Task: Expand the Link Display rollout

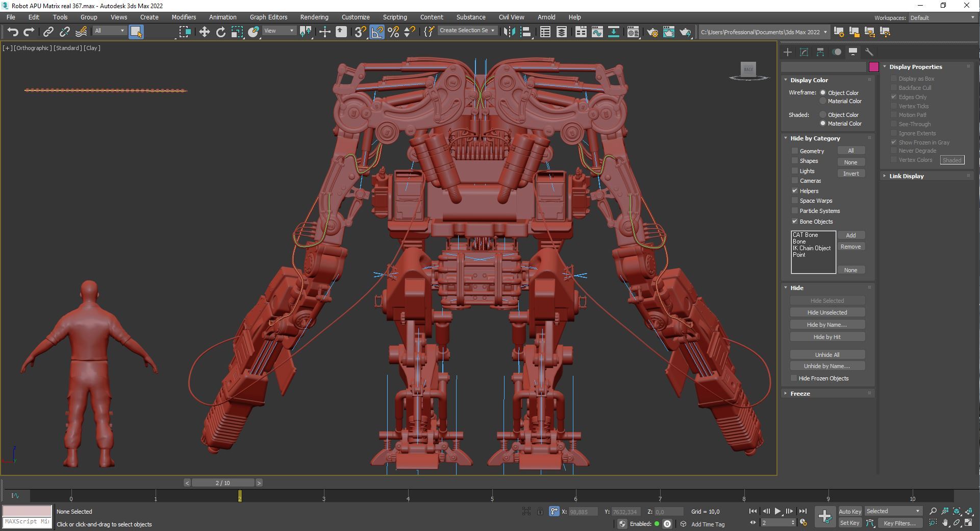Action: pyautogui.click(x=906, y=176)
